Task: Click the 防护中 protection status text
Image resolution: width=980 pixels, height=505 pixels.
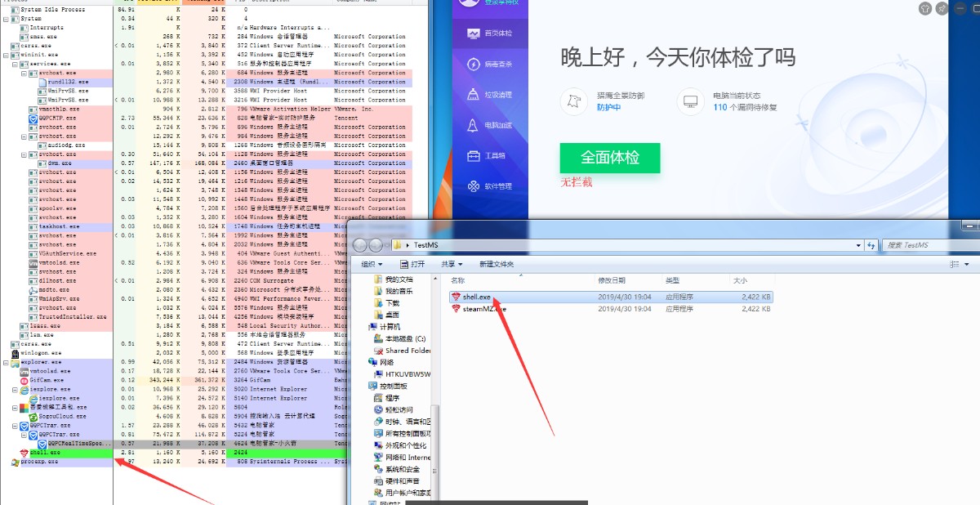Action: 608,107
